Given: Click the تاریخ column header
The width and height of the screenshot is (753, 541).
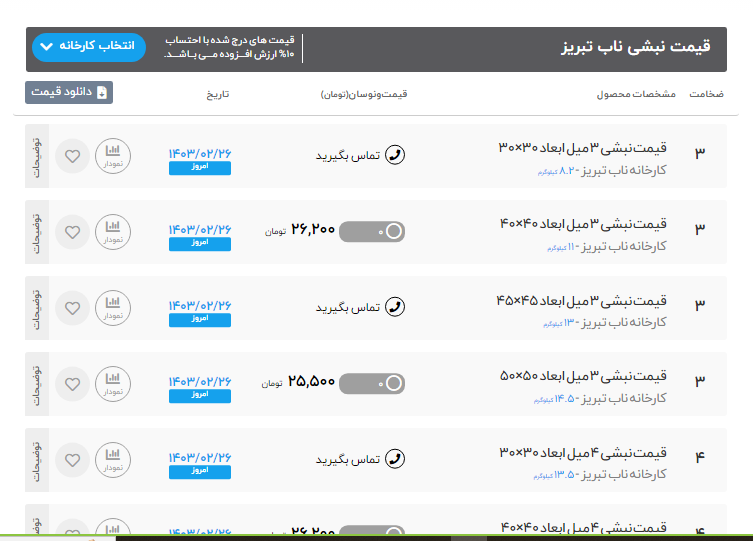Looking at the screenshot, I should pos(218,94).
